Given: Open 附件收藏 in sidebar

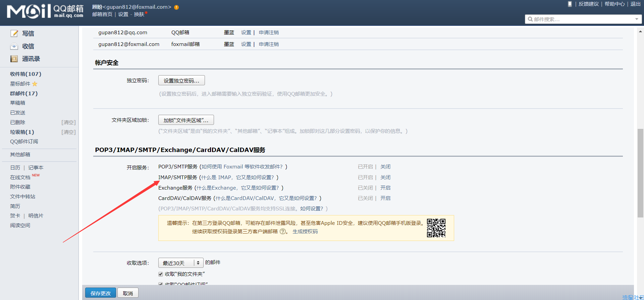Looking at the screenshot, I should [x=20, y=187].
